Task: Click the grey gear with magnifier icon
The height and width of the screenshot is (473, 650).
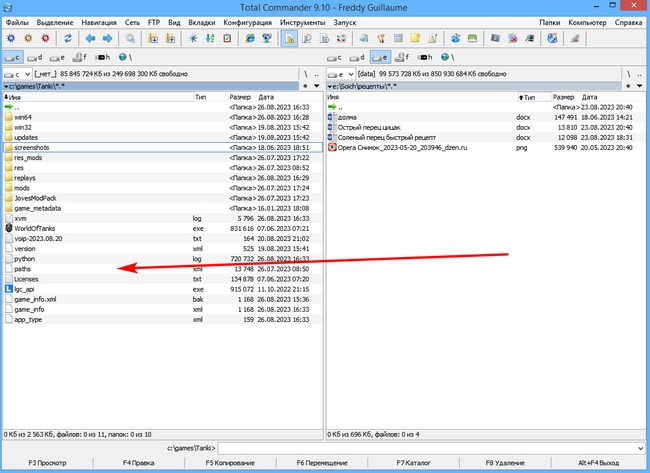Action: pos(130,39)
